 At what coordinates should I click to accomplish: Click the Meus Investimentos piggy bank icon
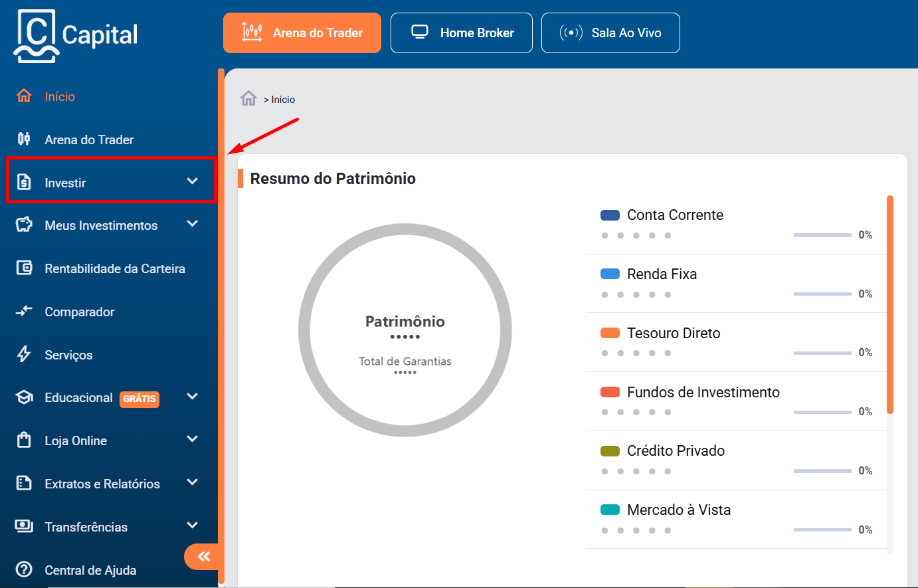pos(24,225)
